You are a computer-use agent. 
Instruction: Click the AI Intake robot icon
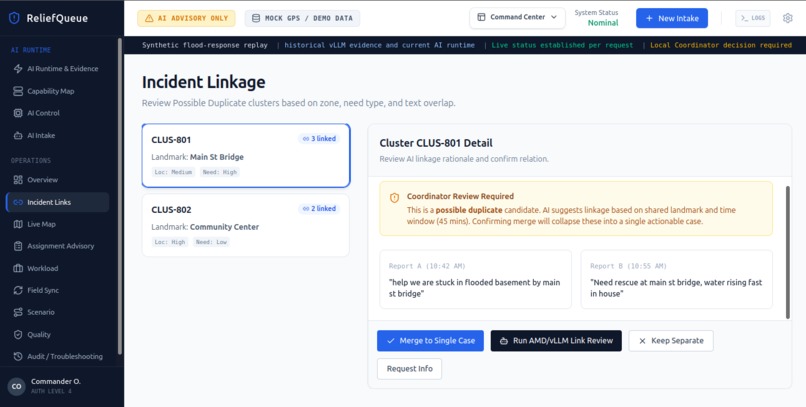[18, 136]
